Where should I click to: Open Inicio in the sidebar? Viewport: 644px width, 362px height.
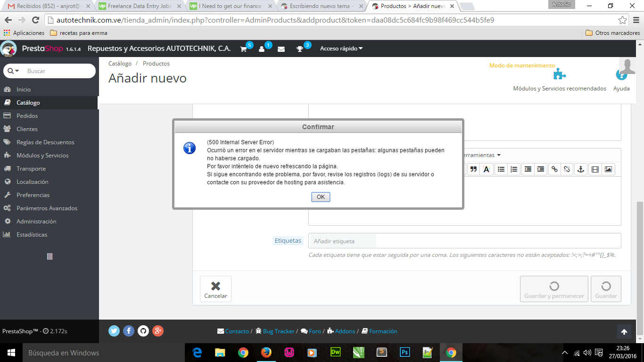coord(50,89)
